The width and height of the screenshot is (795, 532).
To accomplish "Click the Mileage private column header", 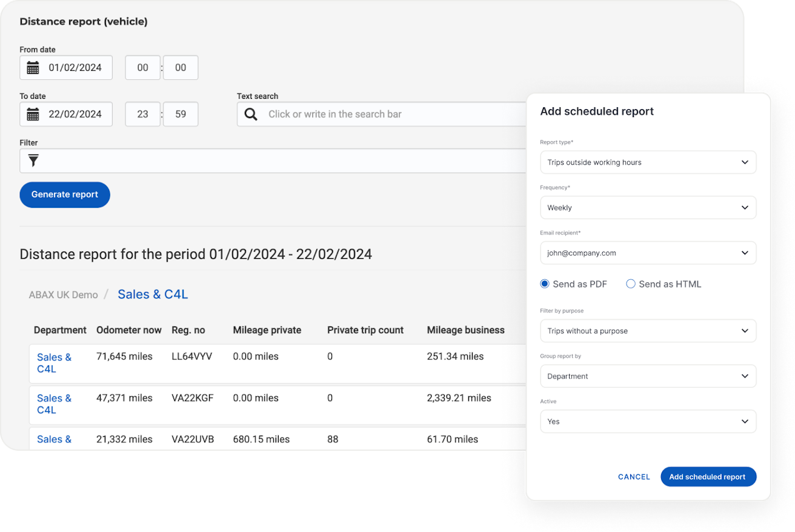I will pos(267,330).
